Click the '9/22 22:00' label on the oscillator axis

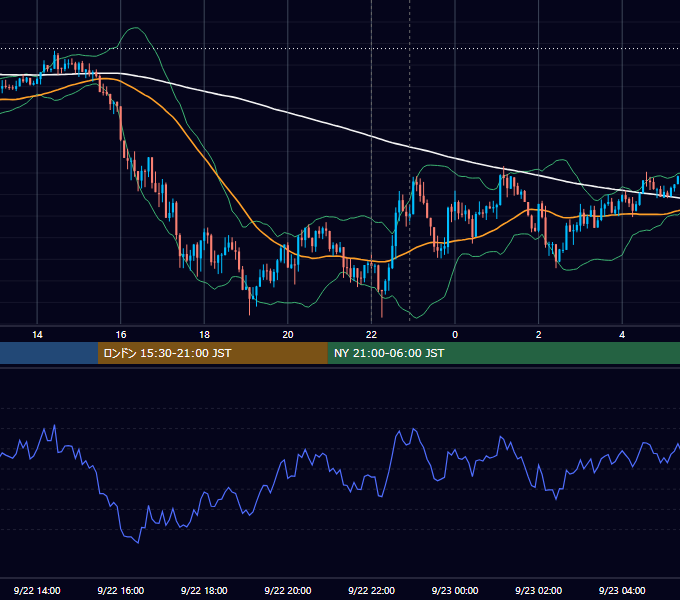point(371,590)
